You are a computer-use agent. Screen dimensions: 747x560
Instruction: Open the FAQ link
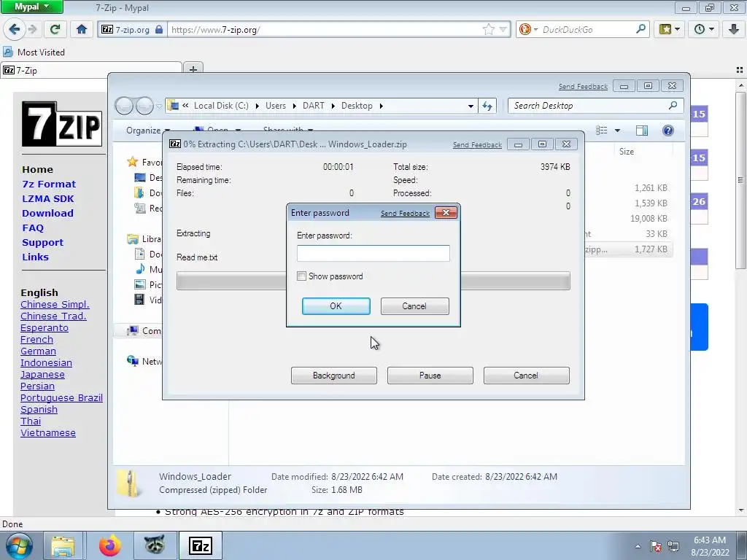(33, 228)
